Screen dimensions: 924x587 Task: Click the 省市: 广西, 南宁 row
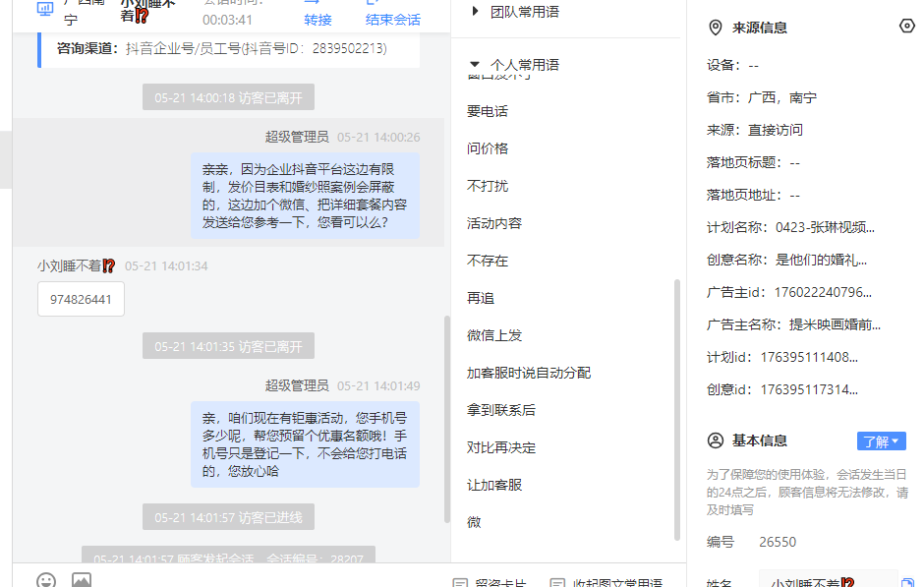[x=762, y=97]
